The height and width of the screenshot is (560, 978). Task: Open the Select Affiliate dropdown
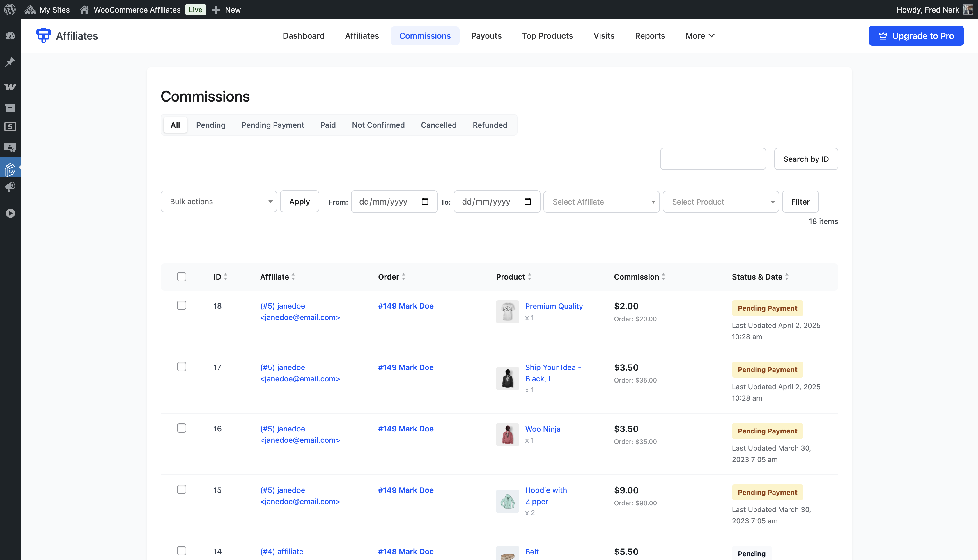601,202
